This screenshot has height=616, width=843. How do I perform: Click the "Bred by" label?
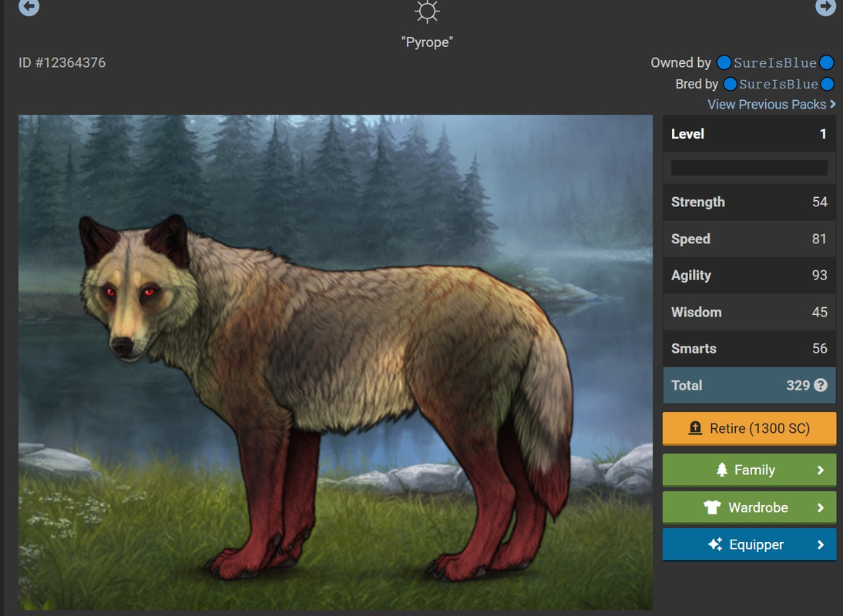click(697, 85)
